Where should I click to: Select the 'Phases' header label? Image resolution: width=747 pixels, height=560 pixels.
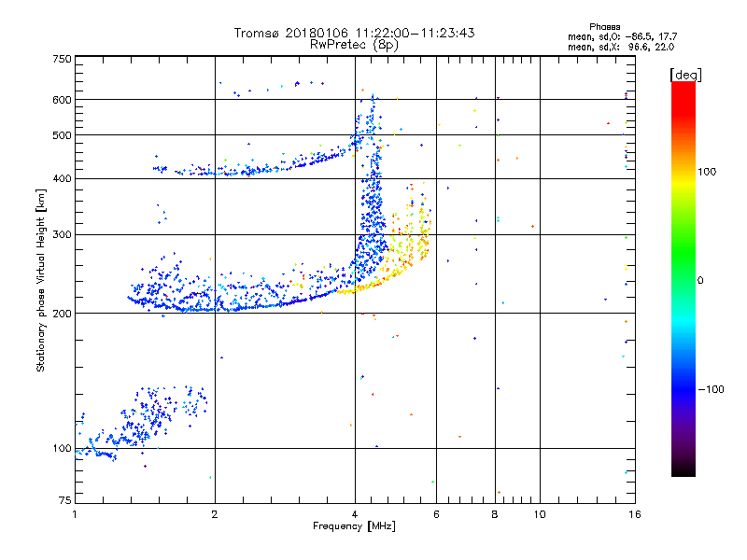click(x=604, y=27)
